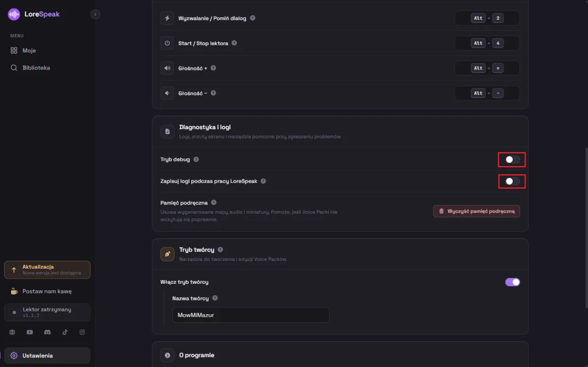Click the Aktualizacja new version banner

point(47,270)
